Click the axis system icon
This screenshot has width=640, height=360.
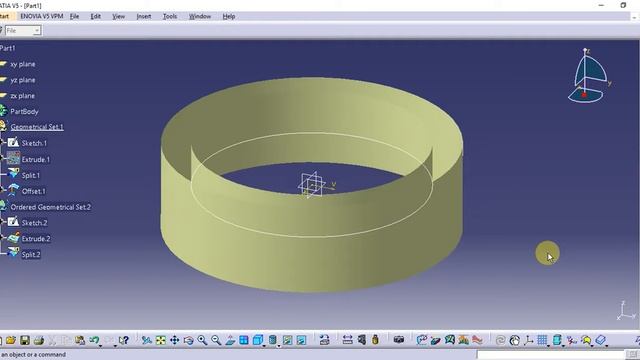coord(529,340)
